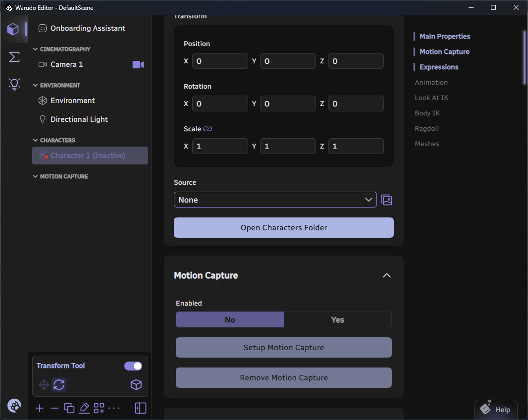
Task: Set Motion Capture Enabled to No
Action: coord(230,319)
